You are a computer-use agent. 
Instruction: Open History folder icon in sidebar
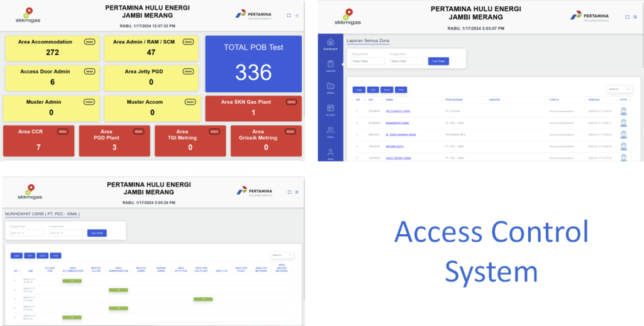point(330,85)
